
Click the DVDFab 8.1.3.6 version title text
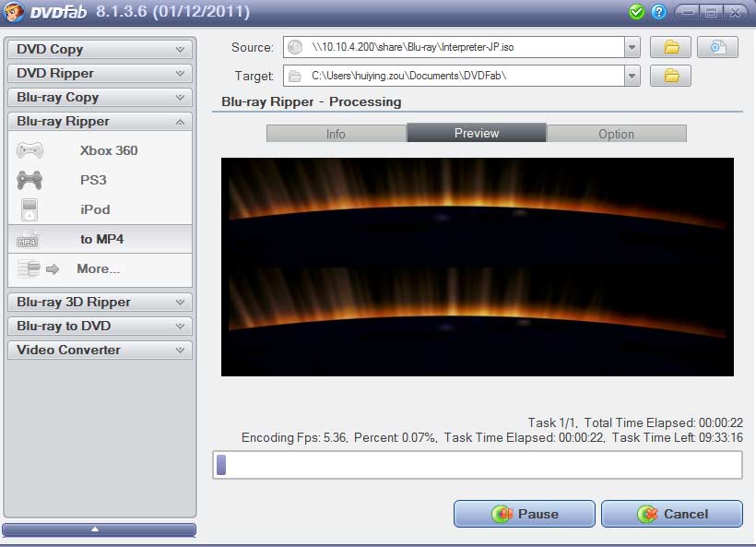pos(140,12)
